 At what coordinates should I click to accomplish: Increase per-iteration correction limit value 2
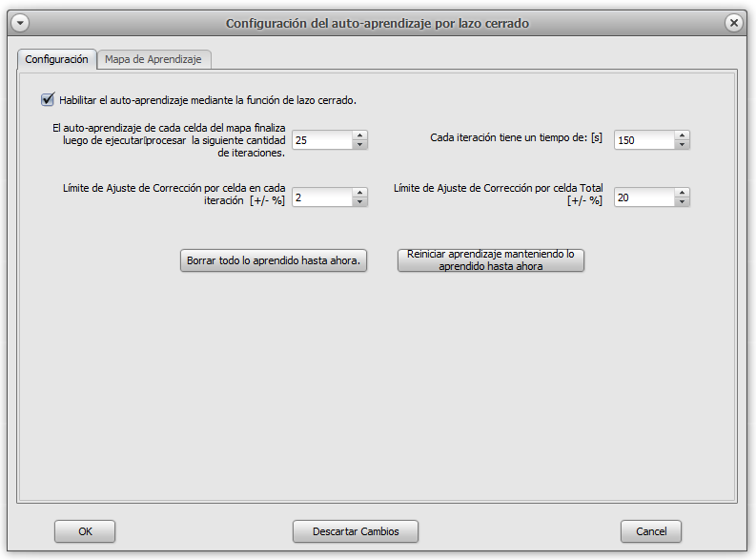(359, 193)
